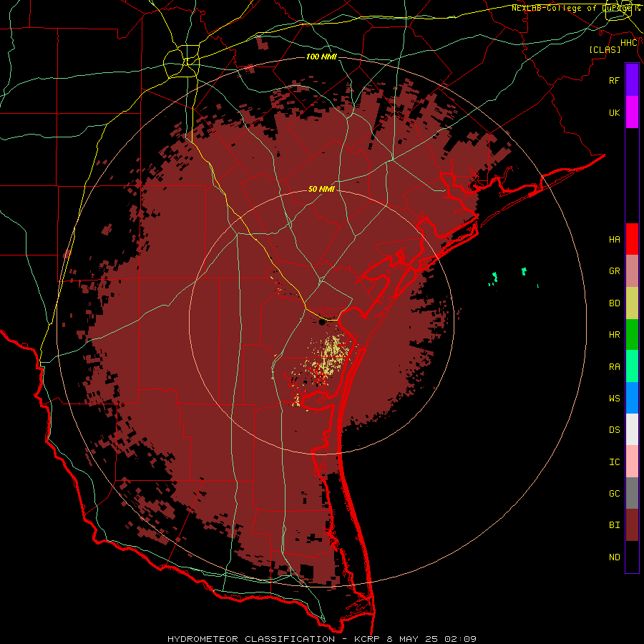Click the RF legend label
Image resolution: width=644 pixels, height=644 pixels.
pyautogui.click(x=614, y=80)
